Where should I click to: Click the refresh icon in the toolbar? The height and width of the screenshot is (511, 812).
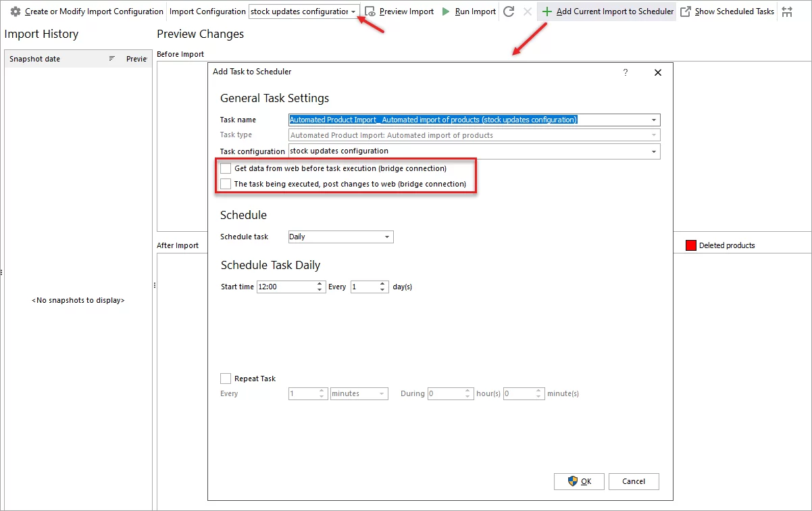pyautogui.click(x=509, y=11)
